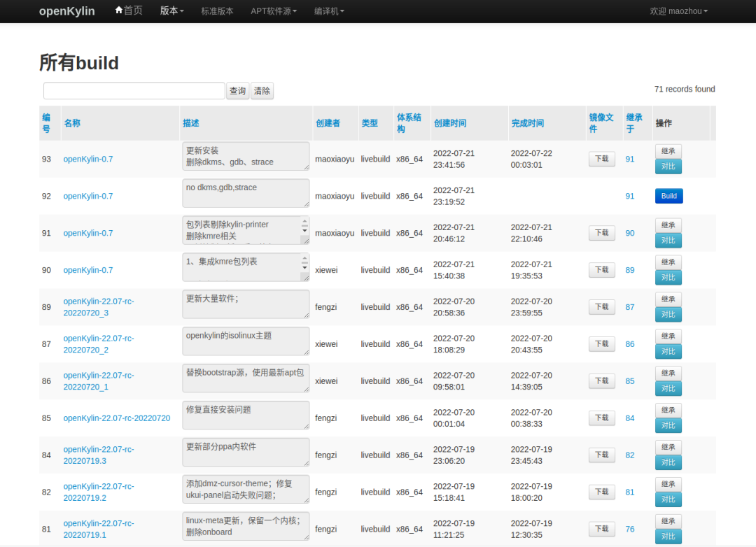Focus the build search input field
The width and height of the screenshot is (756, 547).
tap(134, 91)
